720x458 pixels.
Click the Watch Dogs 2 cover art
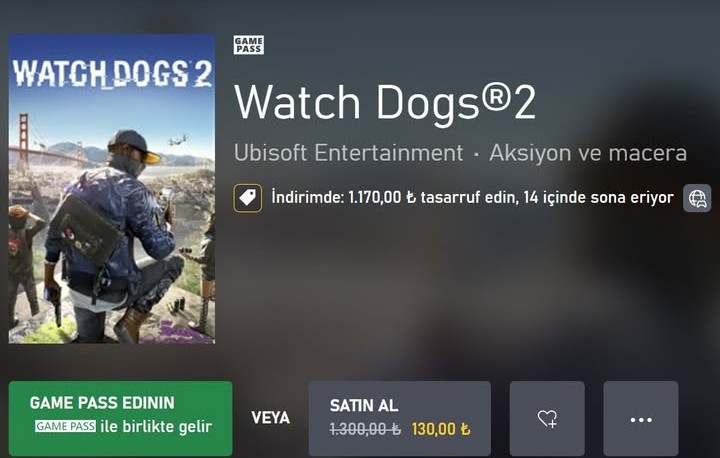112,189
